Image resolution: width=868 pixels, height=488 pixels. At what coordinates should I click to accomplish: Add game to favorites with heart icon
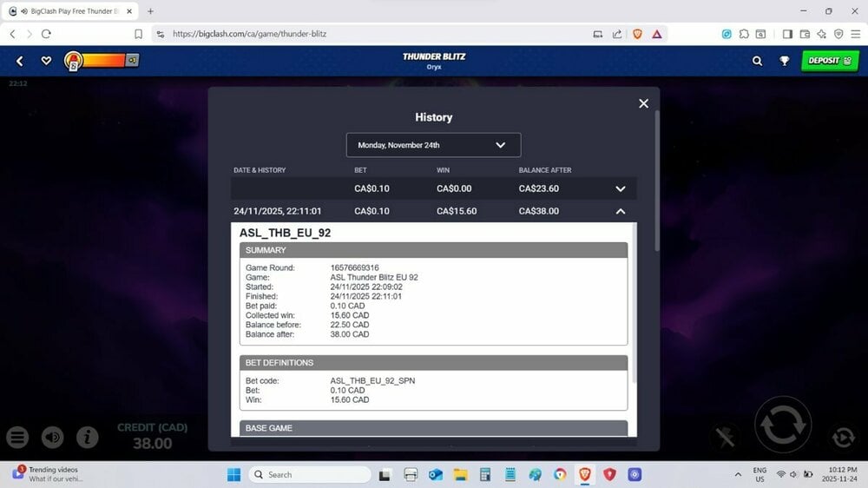(46, 61)
